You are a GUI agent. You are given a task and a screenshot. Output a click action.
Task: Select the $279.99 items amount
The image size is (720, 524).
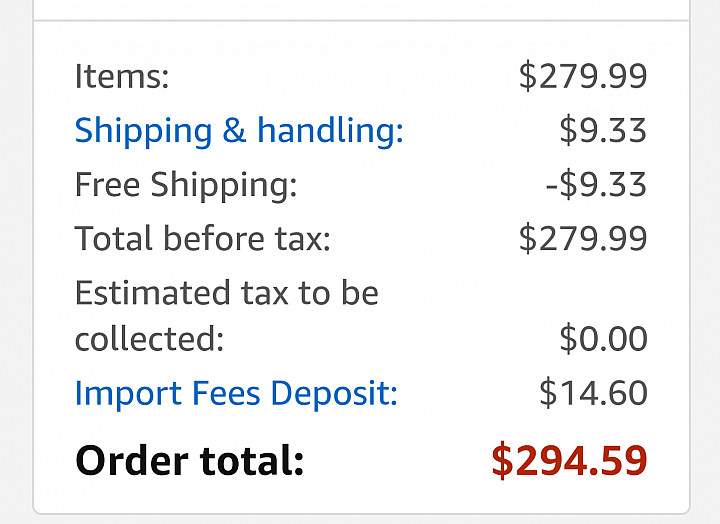click(583, 76)
